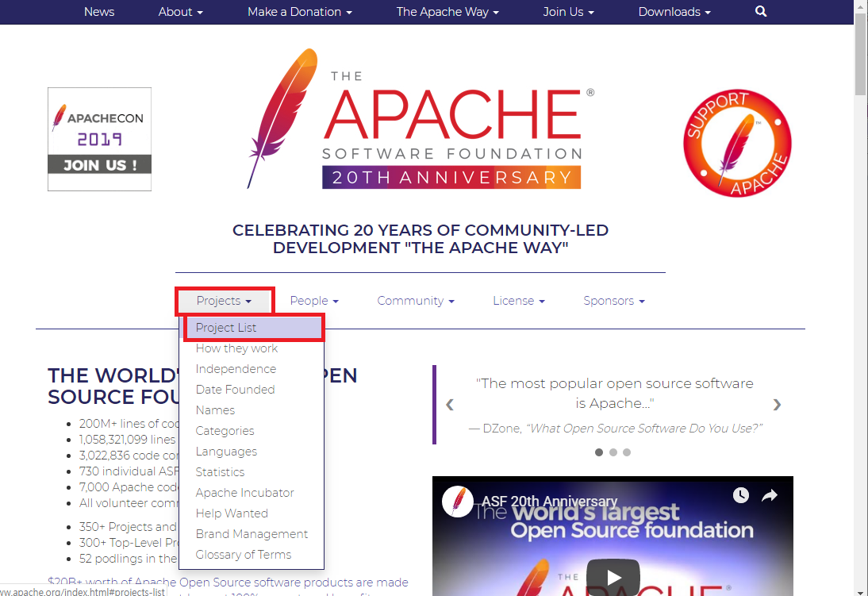Image resolution: width=868 pixels, height=596 pixels.
Task: Select Project List menu entry
Action: (x=252, y=328)
